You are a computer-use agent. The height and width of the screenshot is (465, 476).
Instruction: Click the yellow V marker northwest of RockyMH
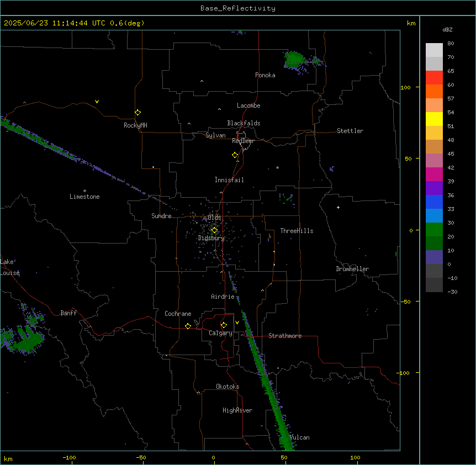tap(97, 102)
